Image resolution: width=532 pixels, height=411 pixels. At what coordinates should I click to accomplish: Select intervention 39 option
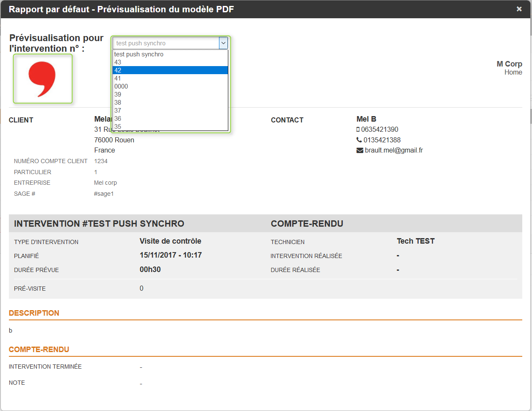(170, 94)
